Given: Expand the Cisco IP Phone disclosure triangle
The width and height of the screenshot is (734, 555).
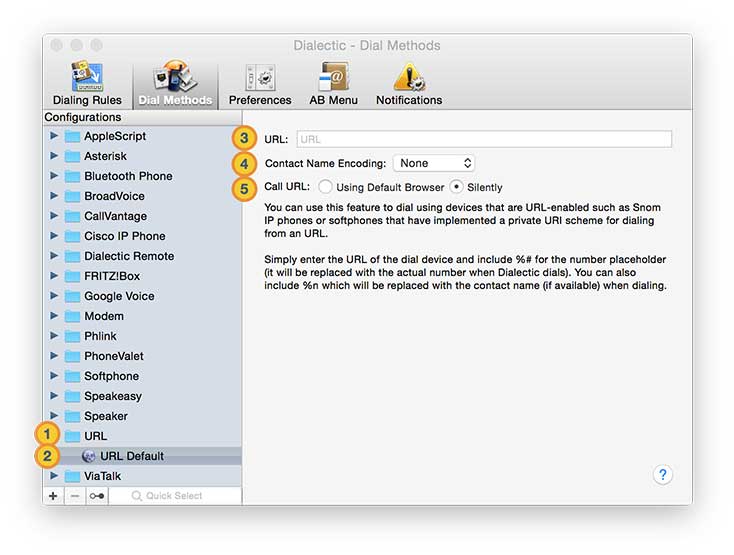Looking at the screenshot, I should (54, 236).
